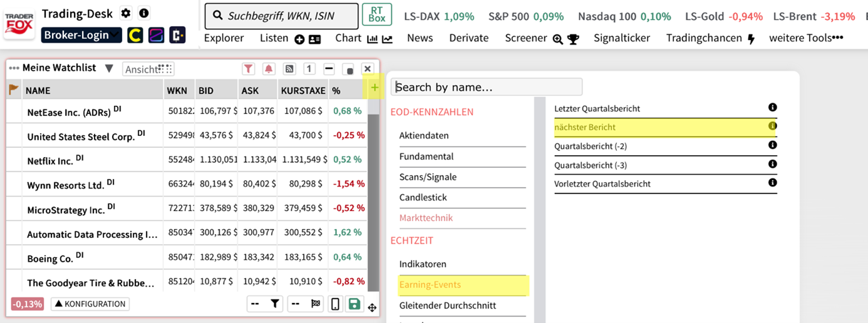Click the LS-Gold ticker quote

(x=724, y=16)
